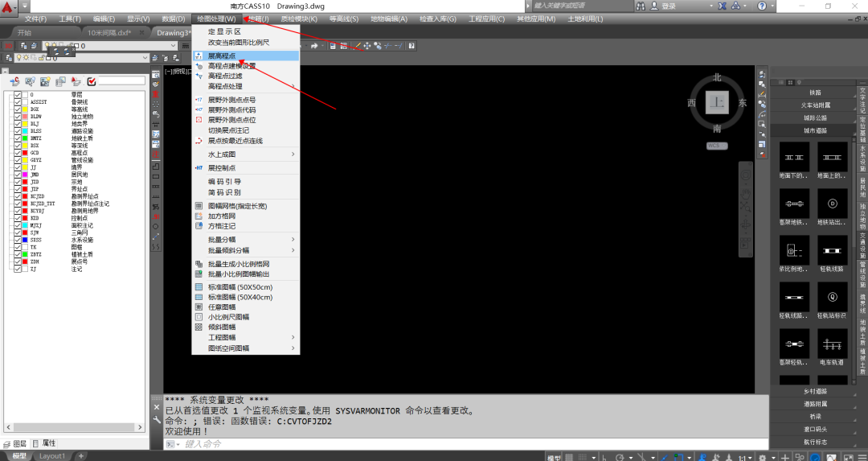This screenshot has height=461, width=868.
Task: Click the help question mark toolbar icon
Action: coord(411,46)
